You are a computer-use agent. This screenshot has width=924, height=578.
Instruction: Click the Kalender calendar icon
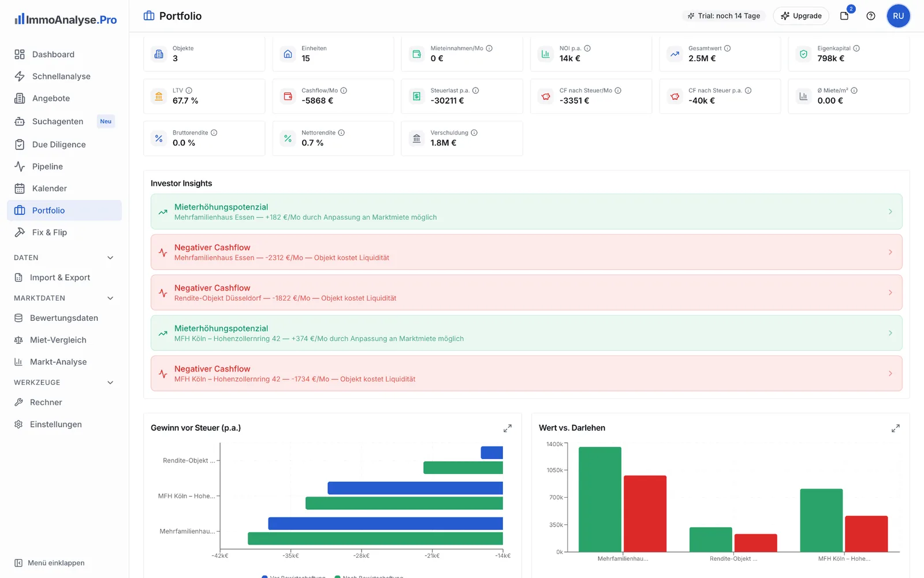coord(20,188)
